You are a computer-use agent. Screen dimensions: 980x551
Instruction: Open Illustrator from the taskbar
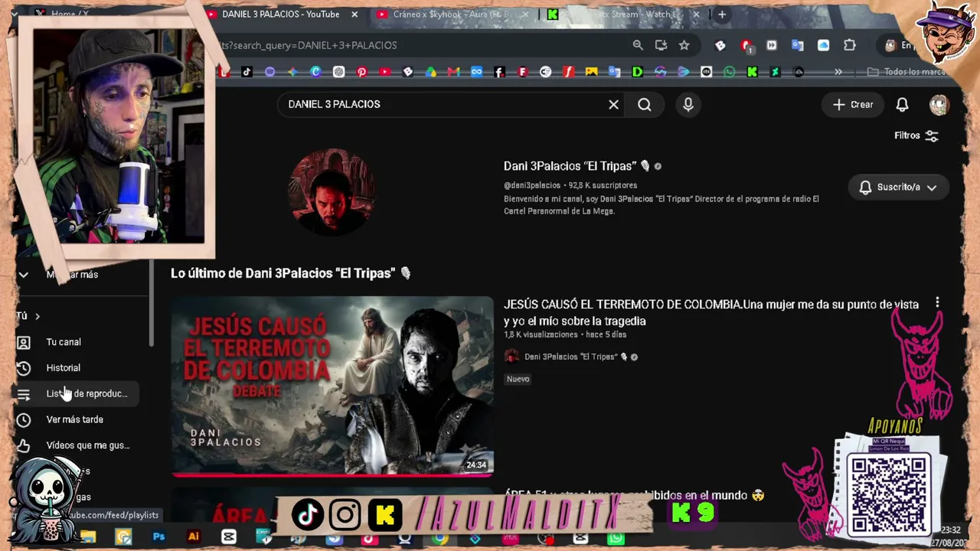point(194,537)
